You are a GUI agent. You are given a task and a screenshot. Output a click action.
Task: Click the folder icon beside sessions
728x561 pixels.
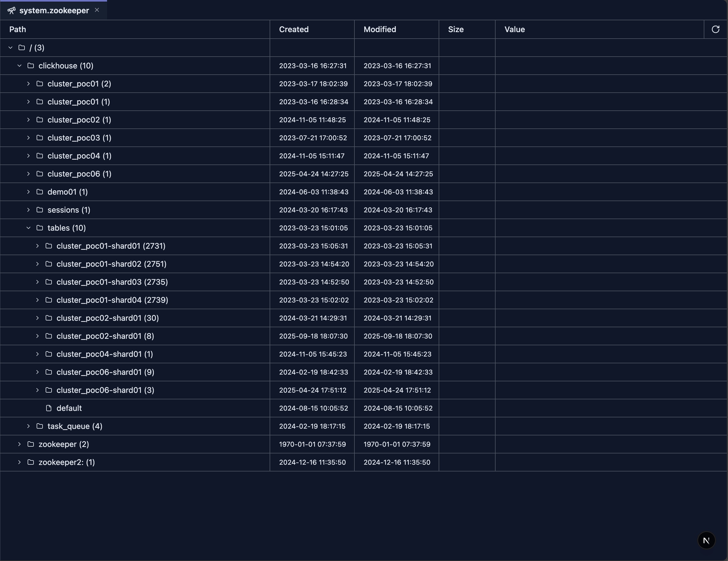point(40,210)
